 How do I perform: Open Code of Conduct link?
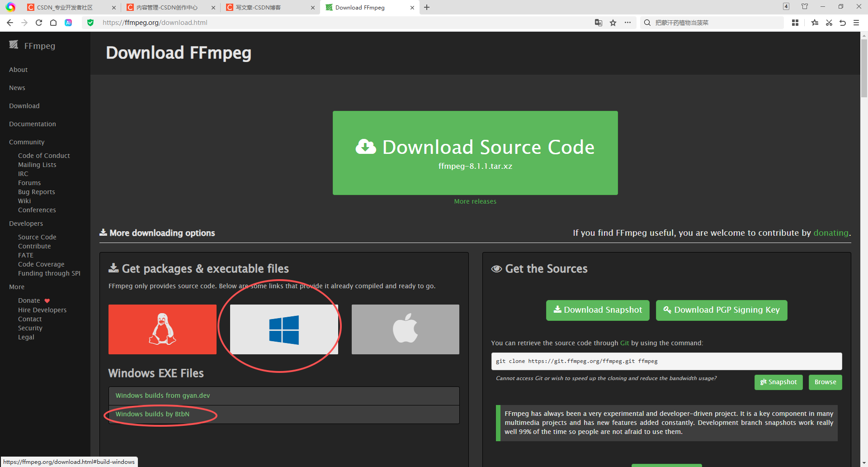pyautogui.click(x=44, y=156)
